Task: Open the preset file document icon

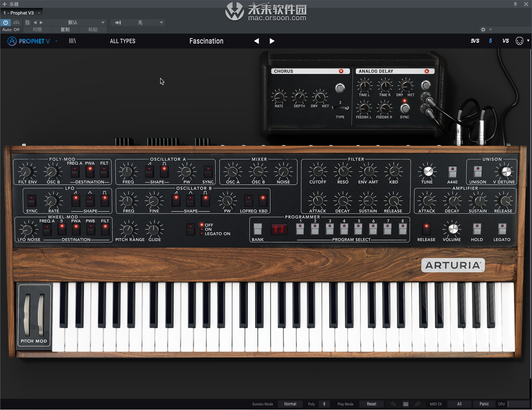Action: tap(27, 22)
